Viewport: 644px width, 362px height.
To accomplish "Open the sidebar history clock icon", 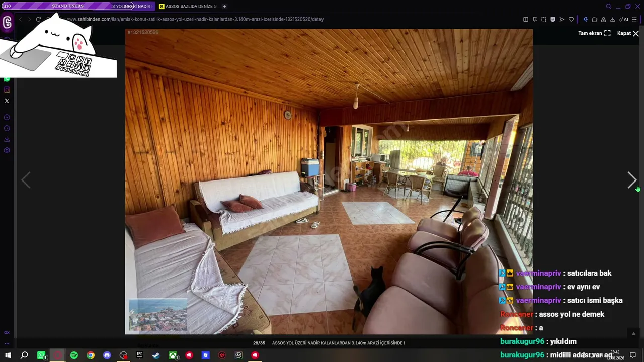I will pyautogui.click(x=7, y=128).
